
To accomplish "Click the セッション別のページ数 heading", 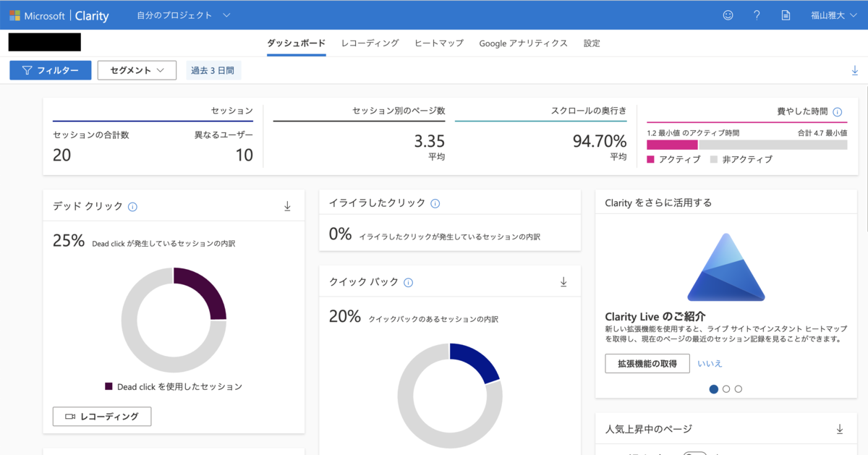I will point(399,111).
